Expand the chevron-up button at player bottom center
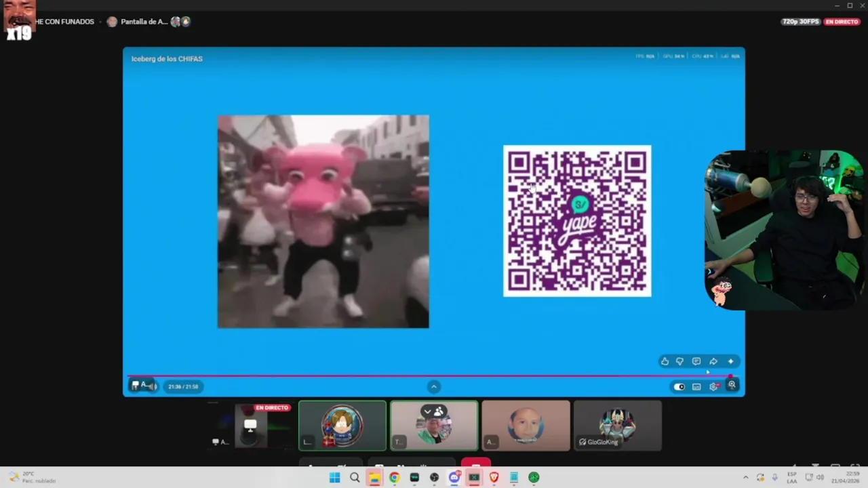The width and height of the screenshot is (868, 488). click(x=434, y=386)
